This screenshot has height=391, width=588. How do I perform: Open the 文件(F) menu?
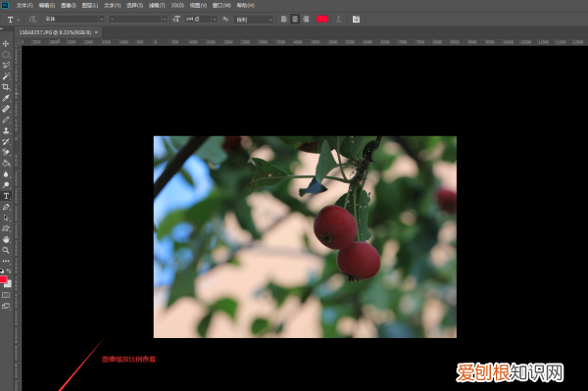pos(24,5)
